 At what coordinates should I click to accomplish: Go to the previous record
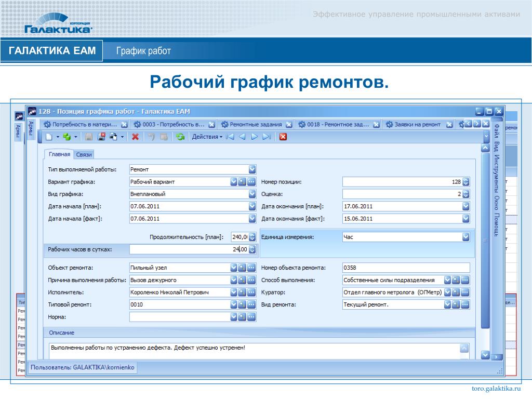(242, 137)
